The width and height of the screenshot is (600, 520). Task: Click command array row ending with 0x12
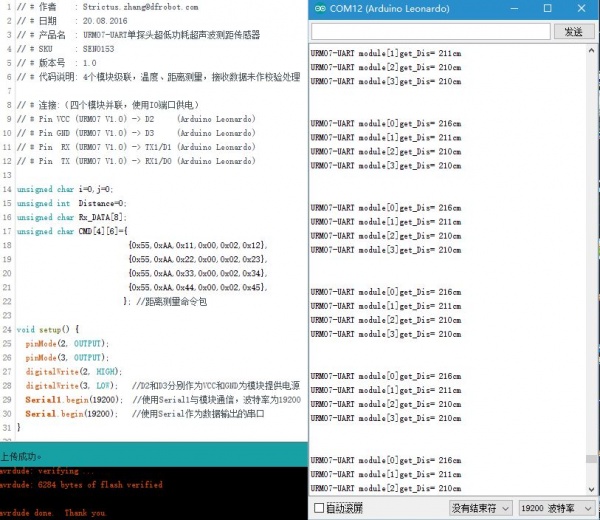click(x=198, y=245)
